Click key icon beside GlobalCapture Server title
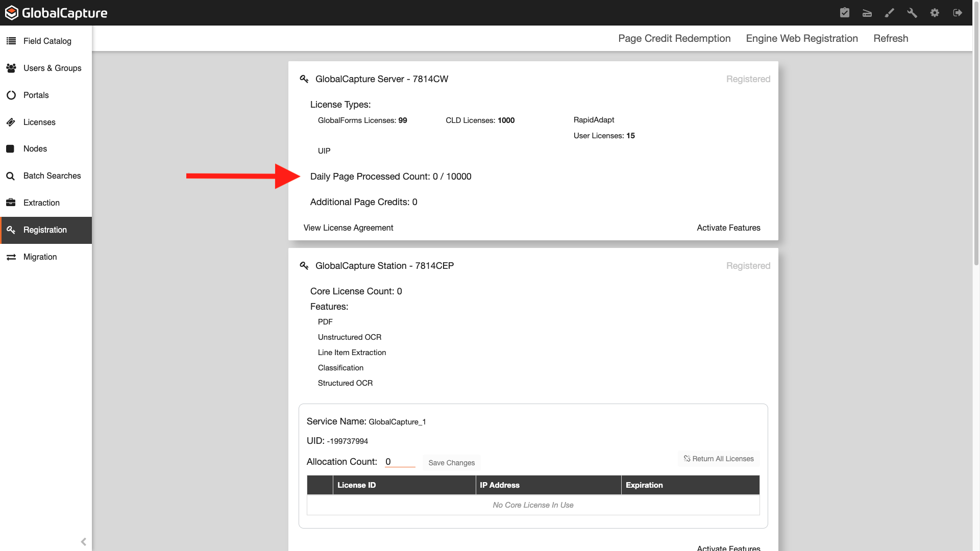Viewport: 980px width, 551px height. tap(304, 79)
